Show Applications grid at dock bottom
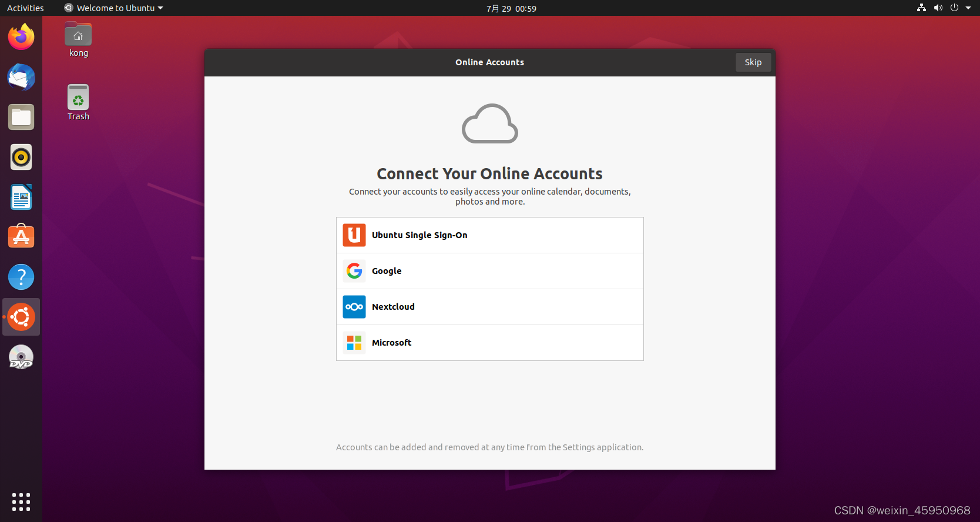The height and width of the screenshot is (522, 980). 21,502
